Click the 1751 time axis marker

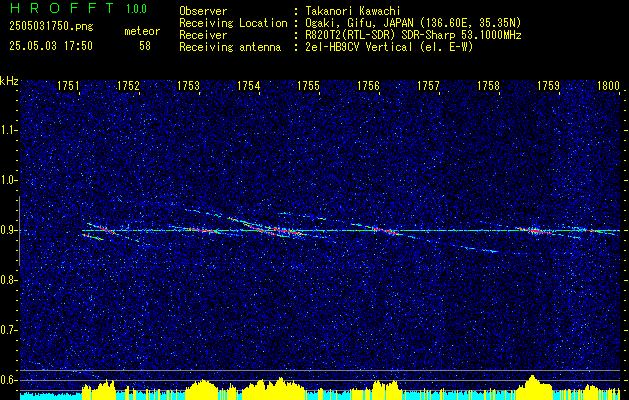tap(68, 86)
